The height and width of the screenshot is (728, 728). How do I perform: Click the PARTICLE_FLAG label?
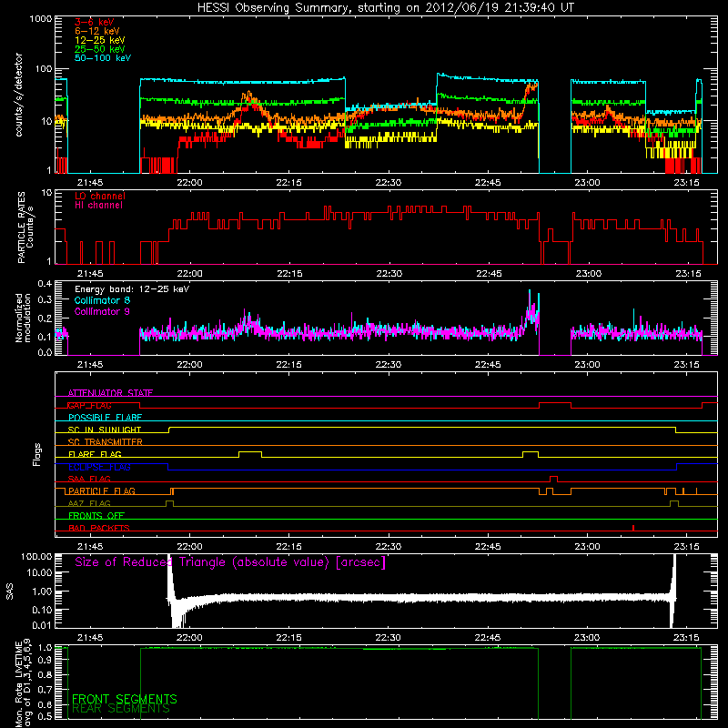(x=102, y=490)
